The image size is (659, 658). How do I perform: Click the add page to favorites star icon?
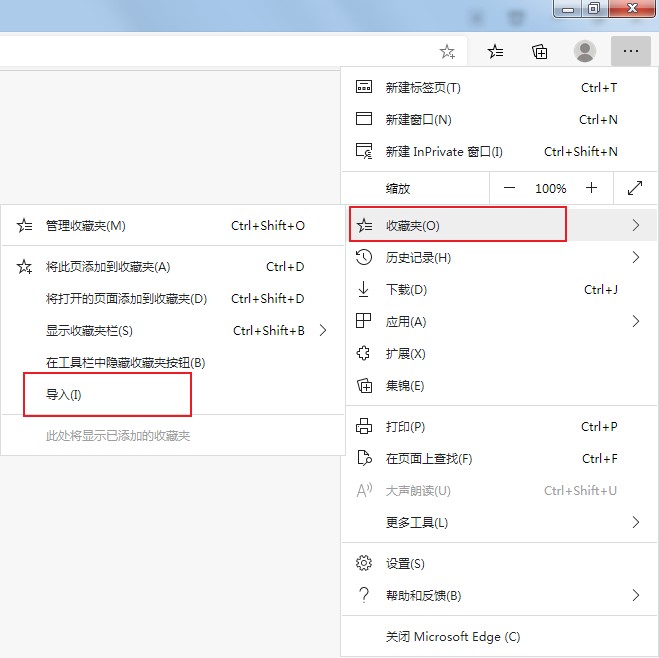coord(24,266)
